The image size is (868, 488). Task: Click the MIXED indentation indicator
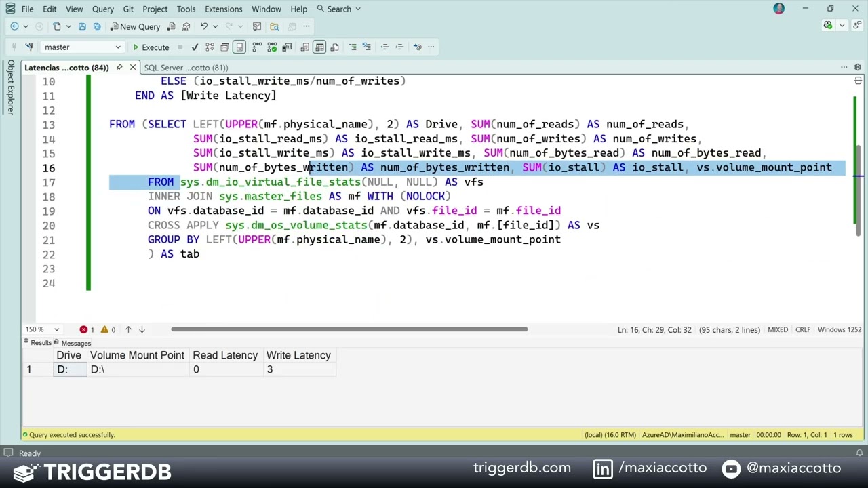coord(778,329)
